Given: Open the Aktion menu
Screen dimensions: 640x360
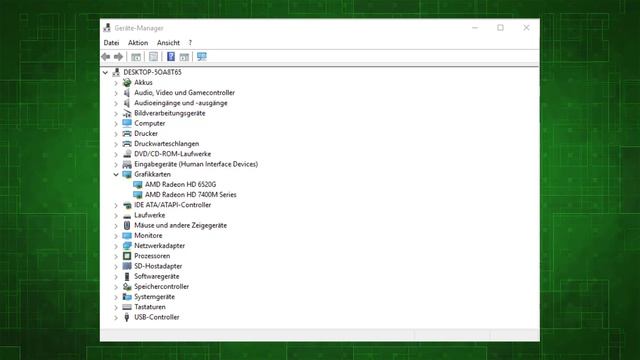Looking at the screenshot, I should click(138, 42).
